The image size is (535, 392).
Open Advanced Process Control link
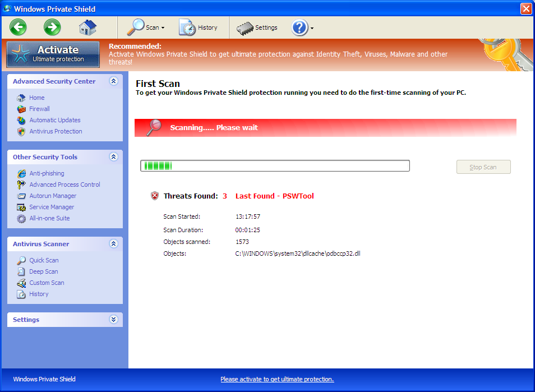[x=64, y=185]
